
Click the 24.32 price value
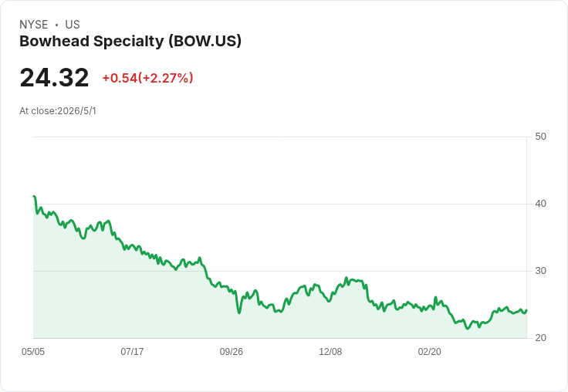[x=54, y=77]
